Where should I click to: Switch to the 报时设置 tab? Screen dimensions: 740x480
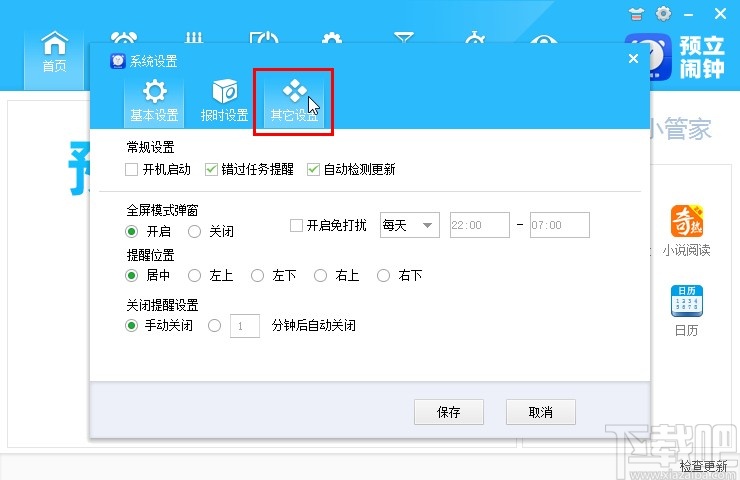(224, 103)
